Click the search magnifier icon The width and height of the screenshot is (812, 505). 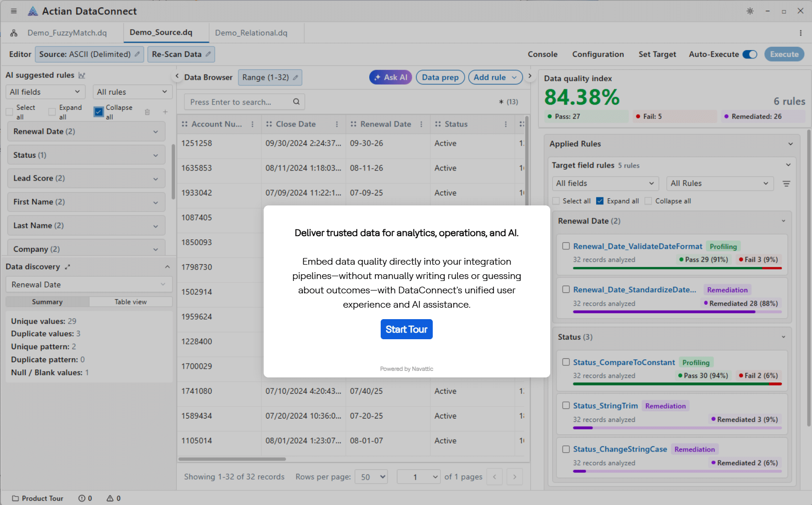point(296,102)
